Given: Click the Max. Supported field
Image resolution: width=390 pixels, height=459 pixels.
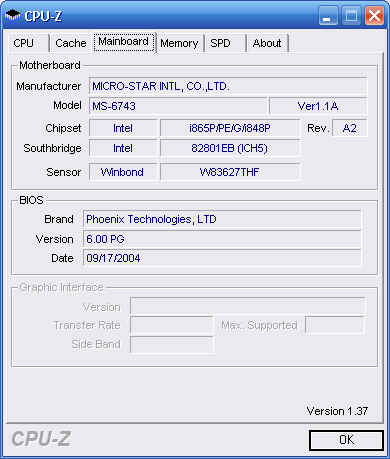Looking at the screenshot, I should click(x=335, y=325).
